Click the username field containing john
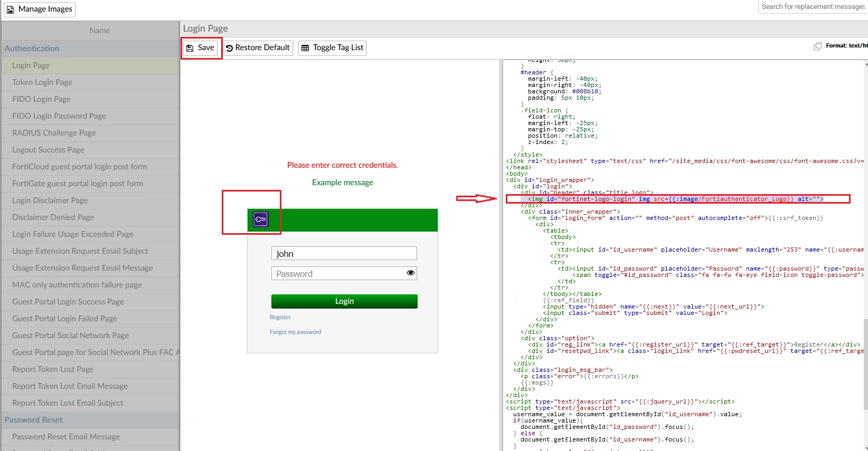 pyautogui.click(x=344, y=254)
